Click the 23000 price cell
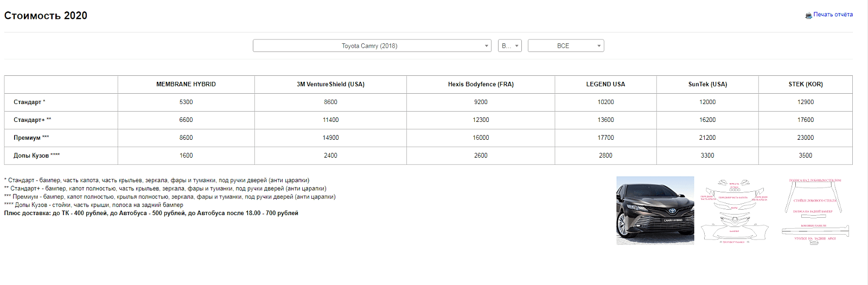Viewport: 868px width, 285px height. pyautogui.click(x=806, y=138)
